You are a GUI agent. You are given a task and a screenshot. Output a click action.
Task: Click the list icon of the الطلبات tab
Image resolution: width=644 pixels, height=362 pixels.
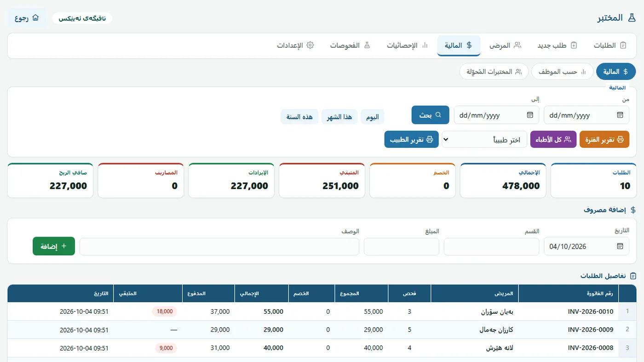tap(623, 45)
